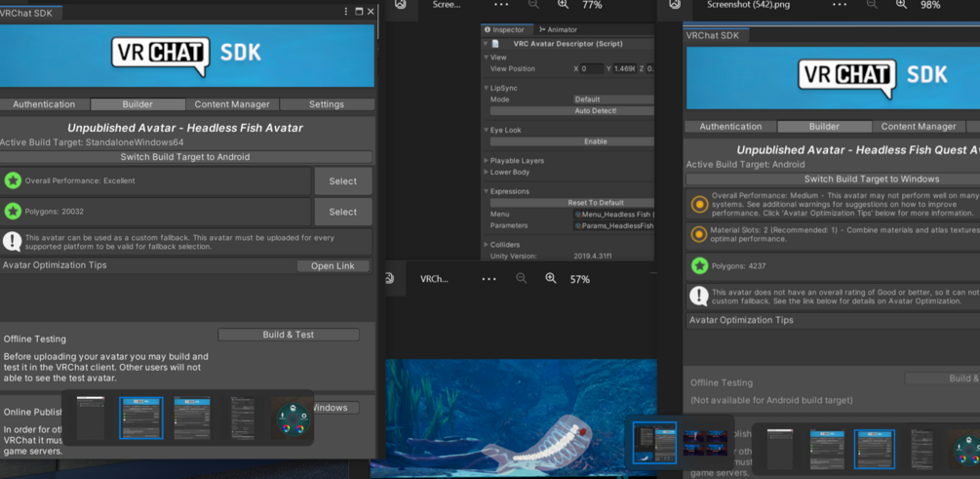Click green star beside Polygons: 20032
Viewport: 980px width, 479px height.
pos(13,212)
